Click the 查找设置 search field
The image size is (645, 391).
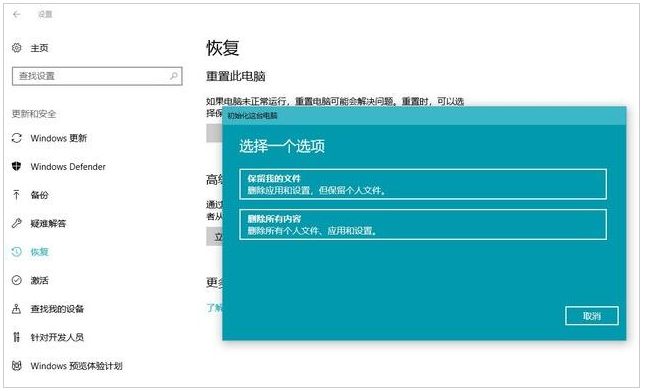[x=97, y=76]
